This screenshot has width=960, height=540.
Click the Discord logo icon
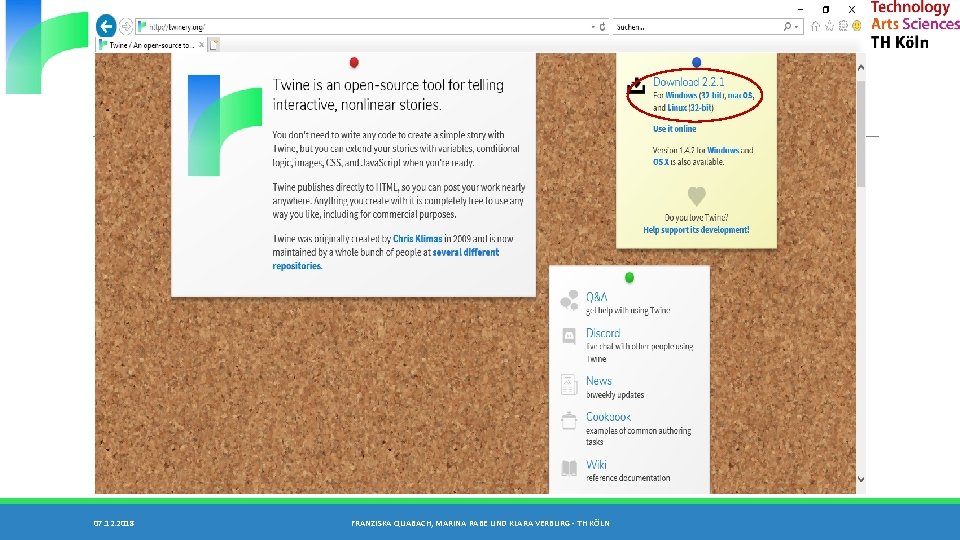tap(569, 336)
